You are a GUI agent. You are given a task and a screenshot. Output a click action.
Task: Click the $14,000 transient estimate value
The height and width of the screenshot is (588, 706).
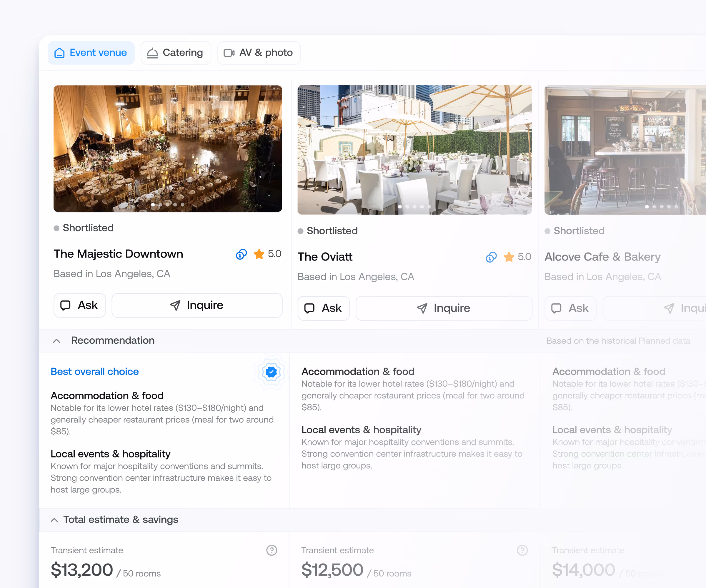tap(584, 570)
